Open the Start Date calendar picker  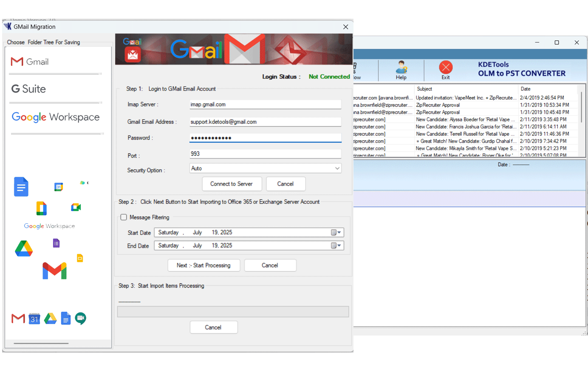tap(336, 233)
